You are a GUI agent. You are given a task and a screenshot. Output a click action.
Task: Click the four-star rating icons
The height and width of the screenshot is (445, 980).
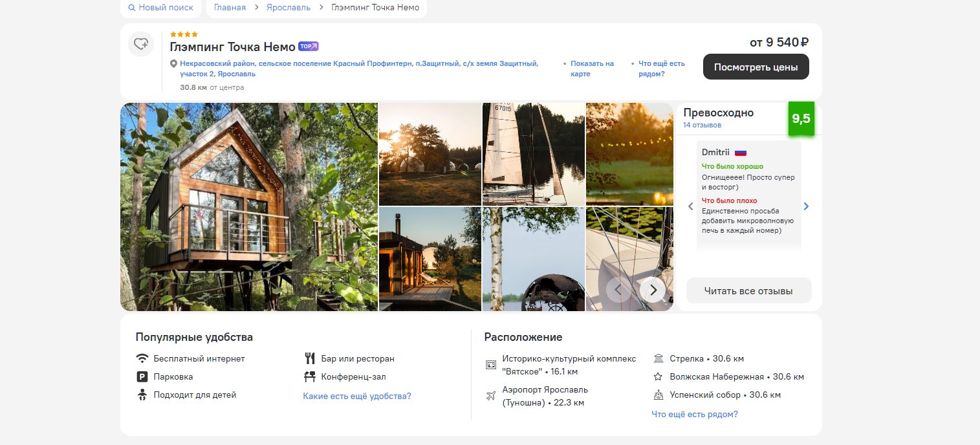coord(184,34)
